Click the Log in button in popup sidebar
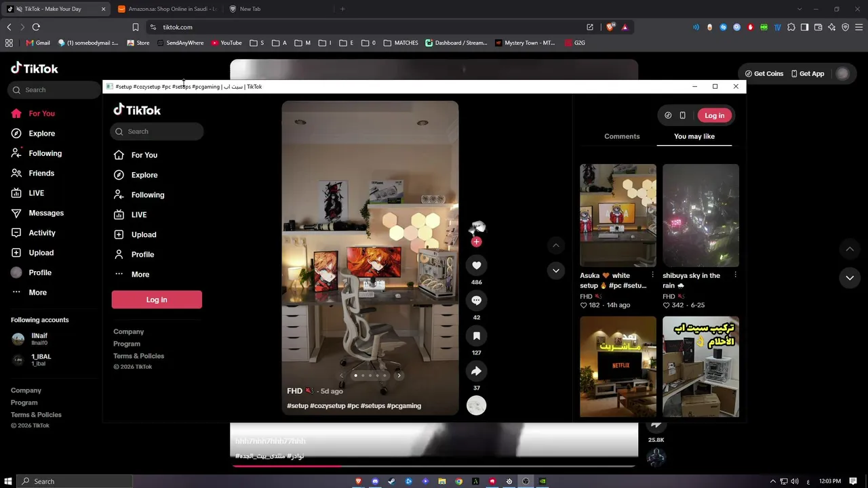The image size is (868, 488). click(x=157, y=300)
